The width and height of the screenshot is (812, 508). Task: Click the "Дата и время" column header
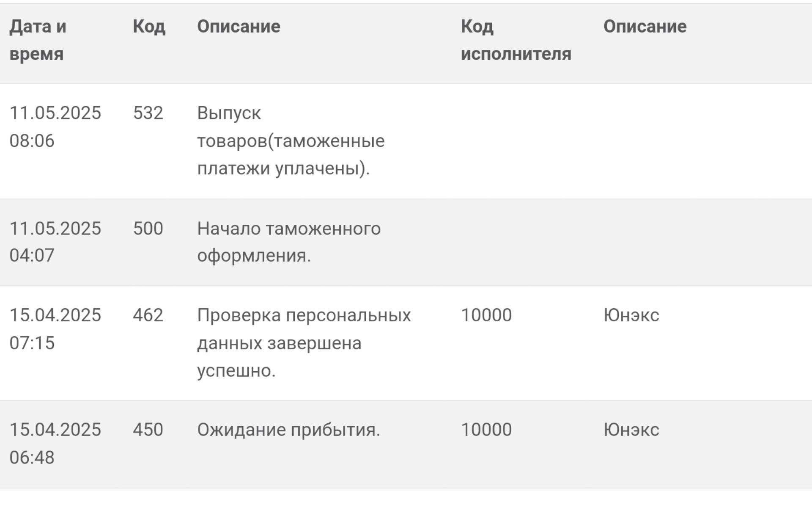click(x=38, y=40)
